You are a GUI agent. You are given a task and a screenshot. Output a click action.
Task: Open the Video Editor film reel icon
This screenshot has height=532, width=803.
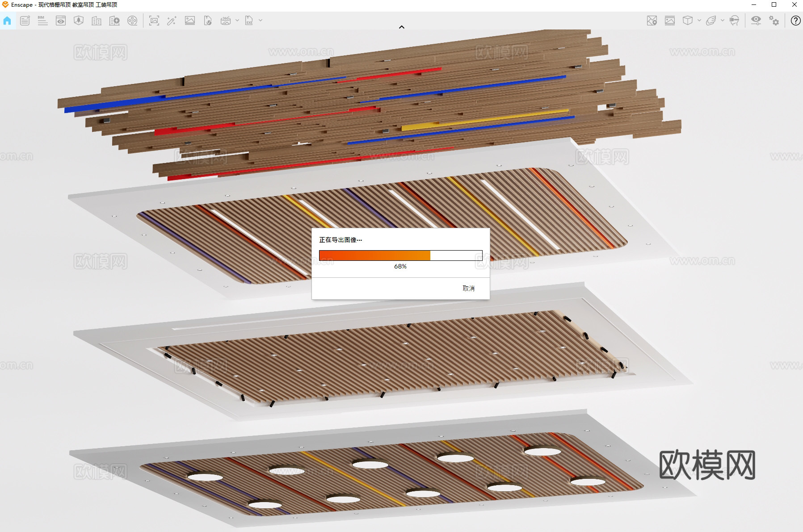[x=132, y=21]
